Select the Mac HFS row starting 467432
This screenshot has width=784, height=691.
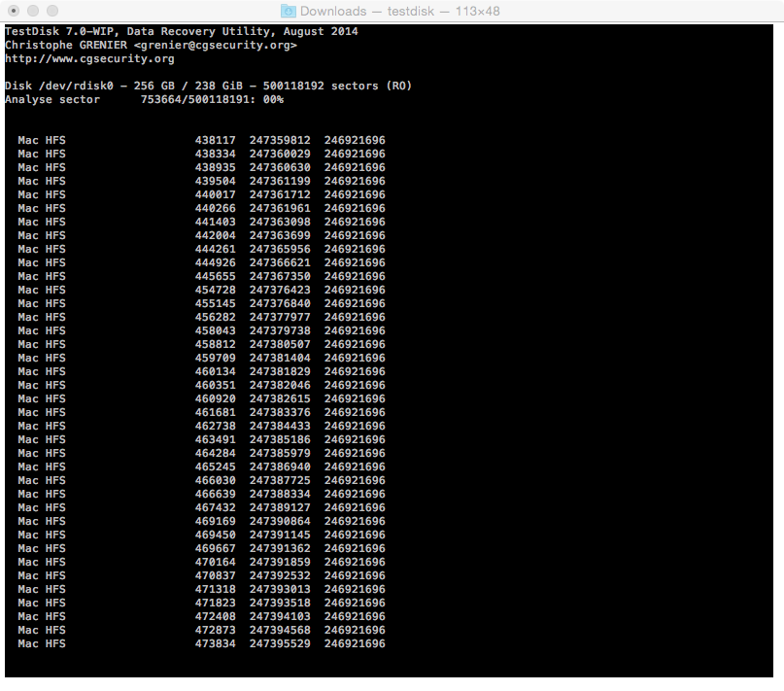click(x=201, y=507)
